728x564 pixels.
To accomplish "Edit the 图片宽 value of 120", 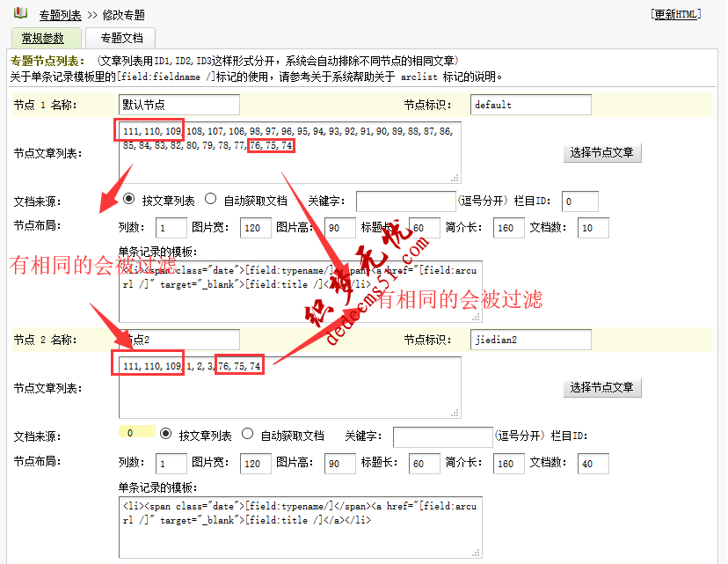I will [255, 227].
